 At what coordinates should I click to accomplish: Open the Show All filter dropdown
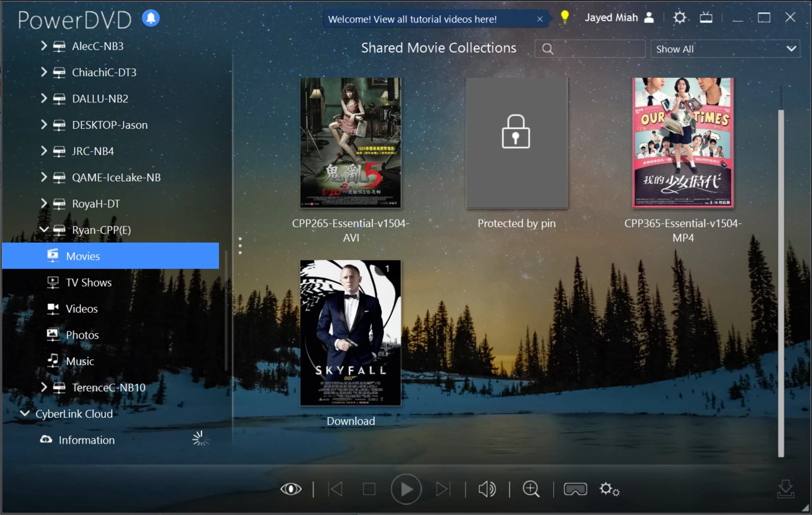coord(725,49)
